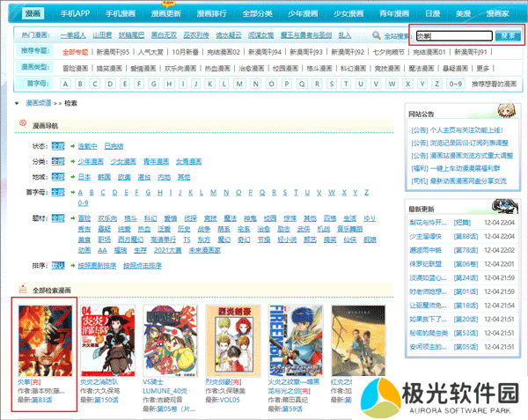Click the anime avatar beside 网站公告
Image resolution: width=528 pixels, height=420 pixels.
coord(508,114)
